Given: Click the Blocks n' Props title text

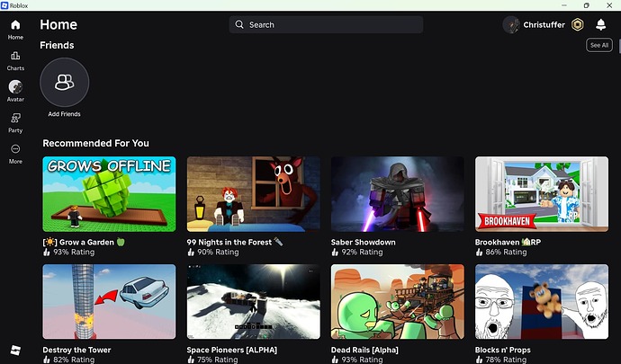Looking at the screenshot, I should coord(503,350).
